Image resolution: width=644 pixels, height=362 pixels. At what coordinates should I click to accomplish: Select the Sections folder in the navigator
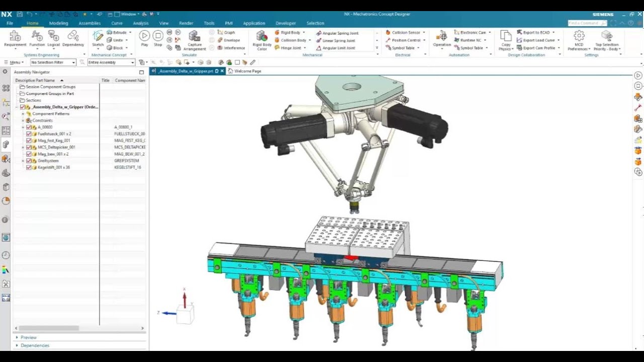tap(30, 101)
